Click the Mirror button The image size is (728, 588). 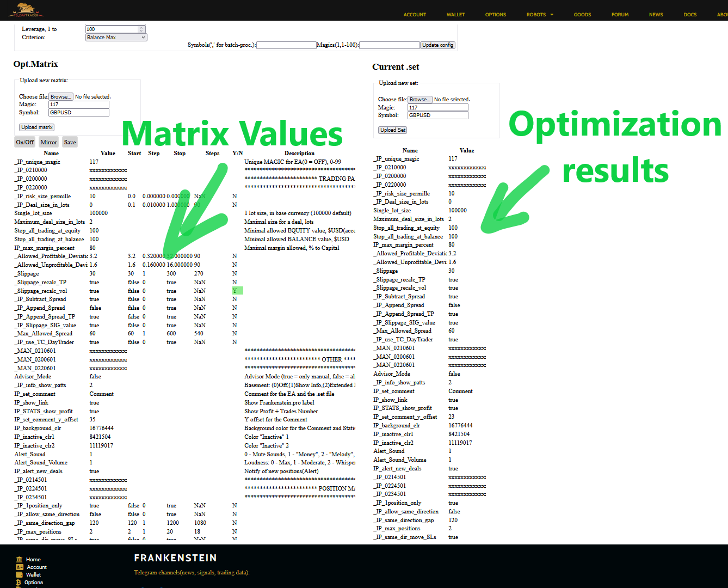[48, 142]
